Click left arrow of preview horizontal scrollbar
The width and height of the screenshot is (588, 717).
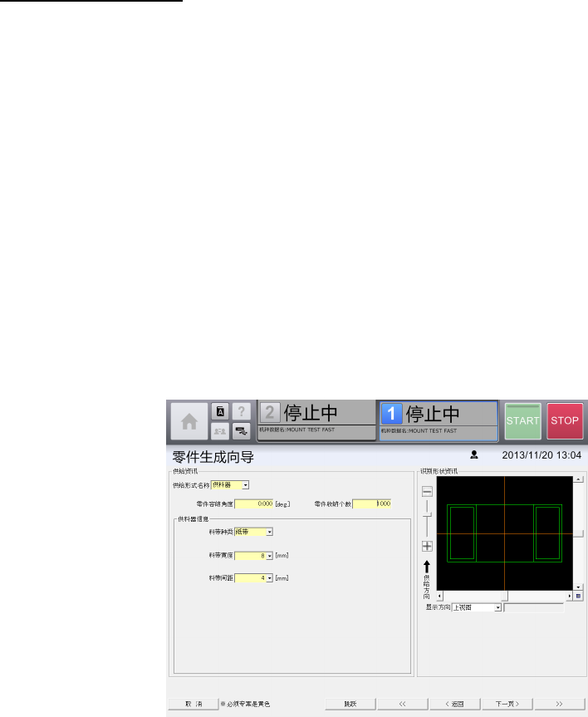coord(440,596)
